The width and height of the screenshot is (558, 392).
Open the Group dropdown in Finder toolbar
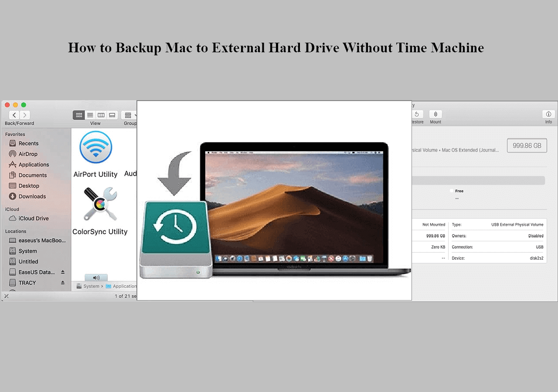coord(129,115)
